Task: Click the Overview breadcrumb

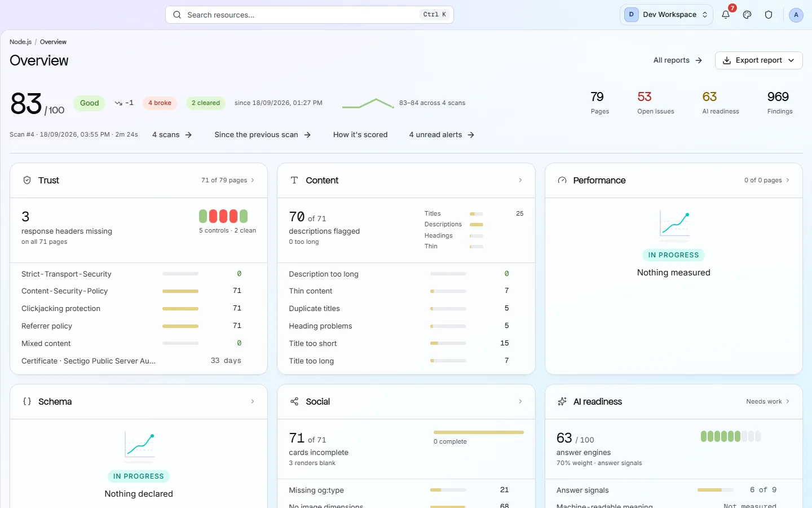Action: tap(53, 42)
